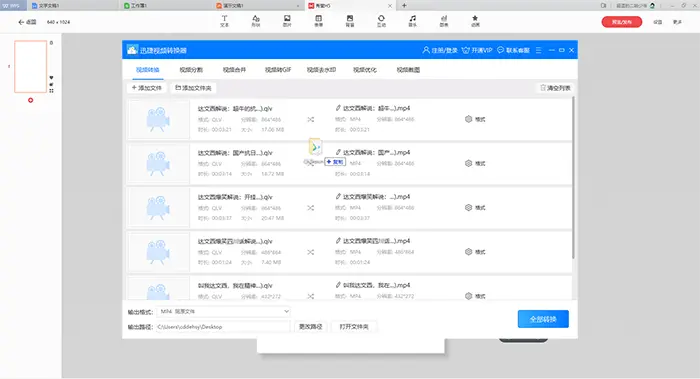
Task: Click the 清空列表 button
Action: tap(555, 88)
